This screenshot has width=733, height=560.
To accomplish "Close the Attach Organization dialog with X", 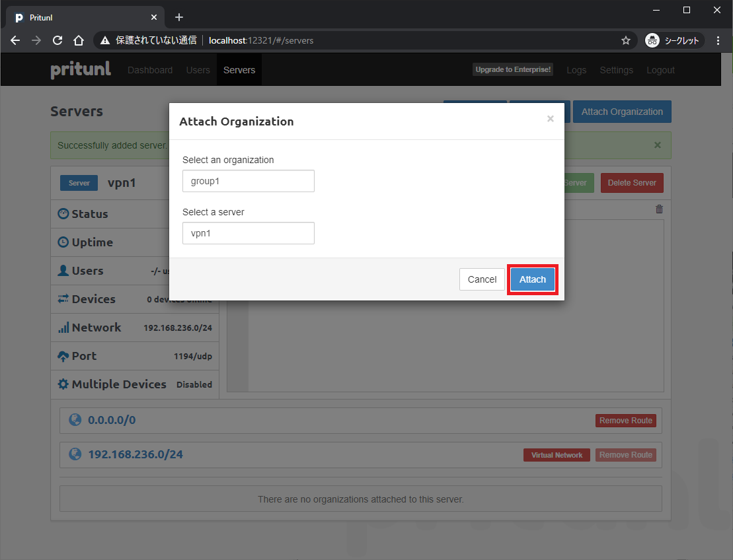I will pos(550,119).
